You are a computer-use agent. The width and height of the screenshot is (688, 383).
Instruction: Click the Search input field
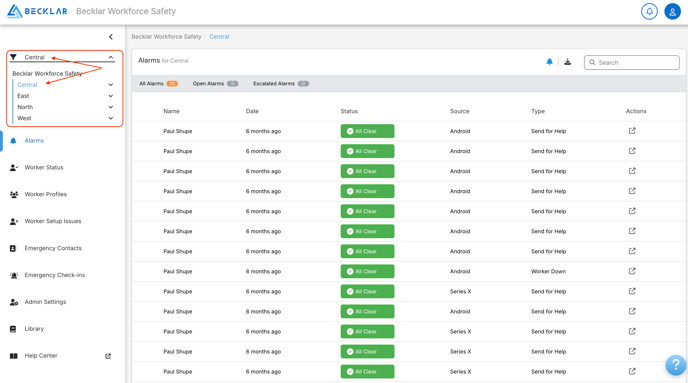coord(631,62)
